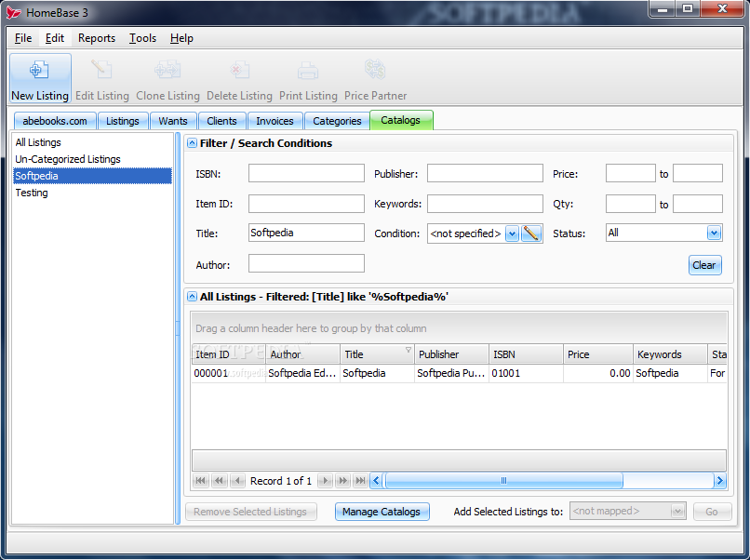This screenshot has width=750, height=560.
Task: Sort by the Publisher column header
Action: click(451, 354)
